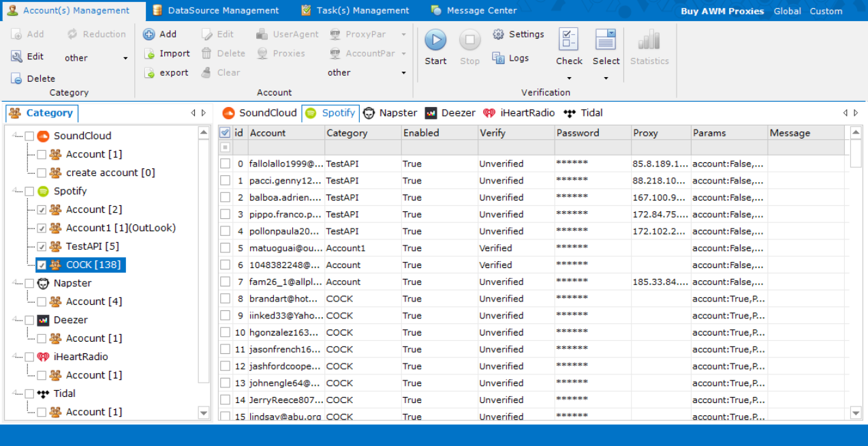
Task: Open the ProxyPar dropdown
Action: 368,34
